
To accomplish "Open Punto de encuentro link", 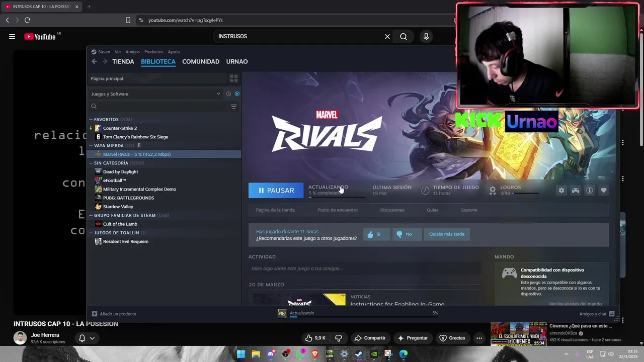I will [338, 210].
